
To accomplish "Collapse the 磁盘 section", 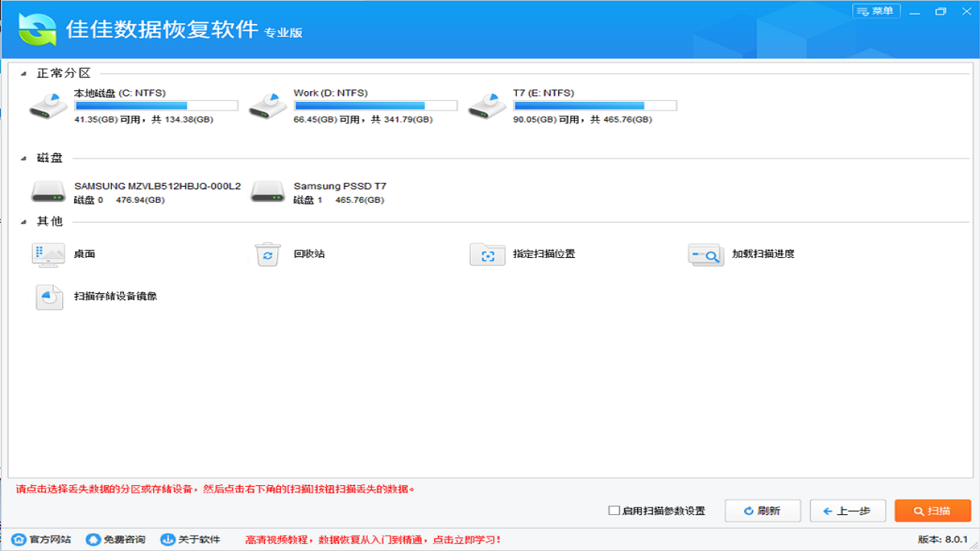I will 25,158.
